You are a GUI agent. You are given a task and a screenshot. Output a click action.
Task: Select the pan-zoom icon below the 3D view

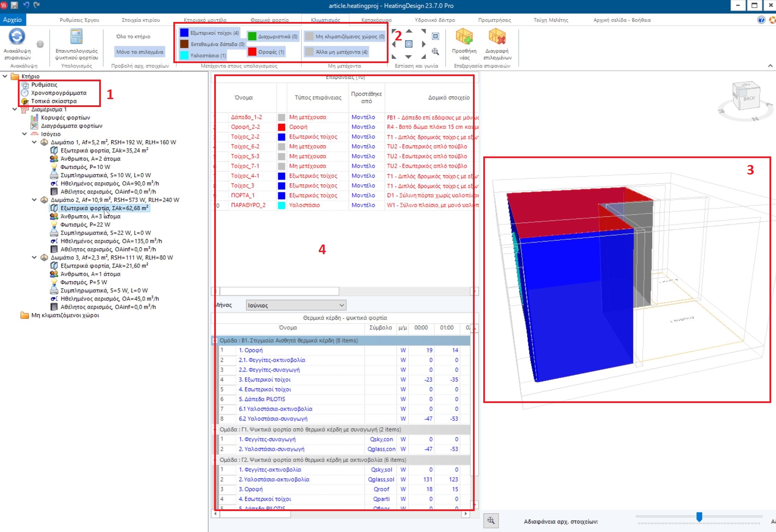click(491, 521)
